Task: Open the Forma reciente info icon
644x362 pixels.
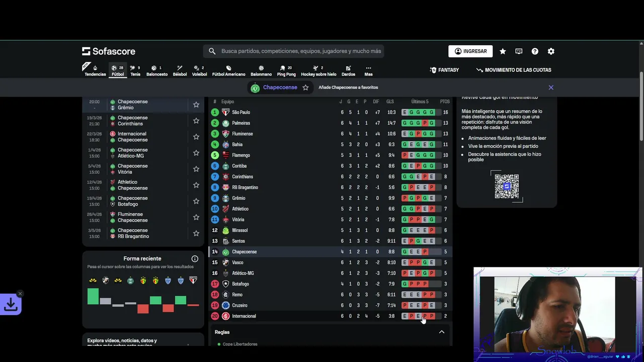Action: [195, 258]
